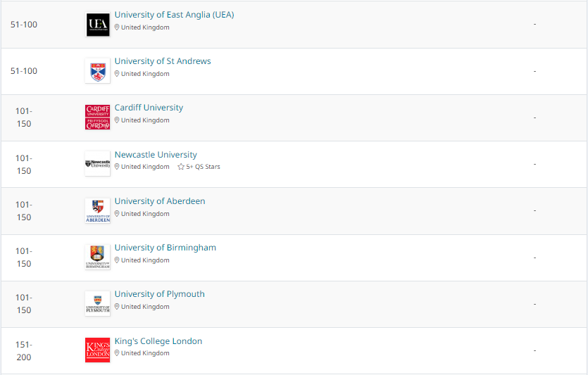Click United Kingdom under King's College London
588x375 pixels.
click(145, 353)
